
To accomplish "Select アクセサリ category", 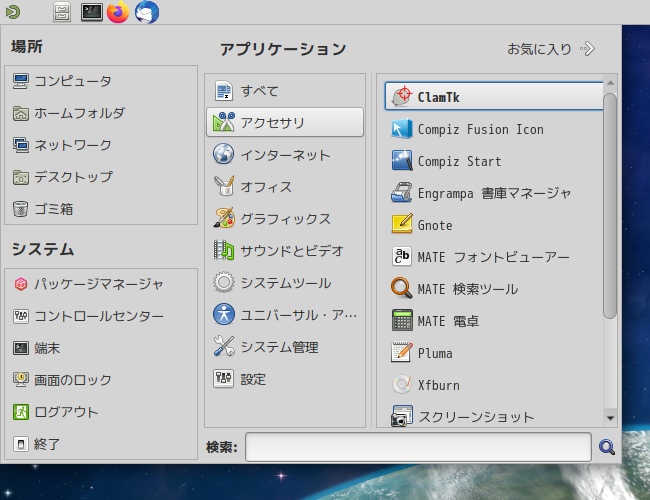I will point(285,122).
